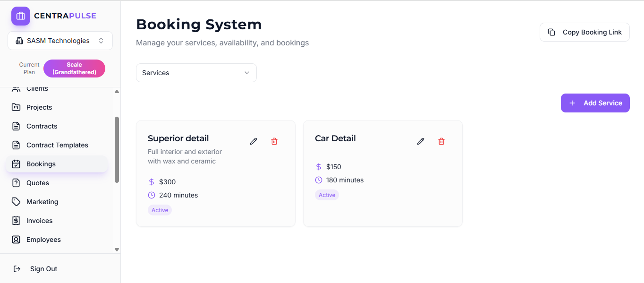
Task: Select the Bookings calendar icon
Action: 17,164
